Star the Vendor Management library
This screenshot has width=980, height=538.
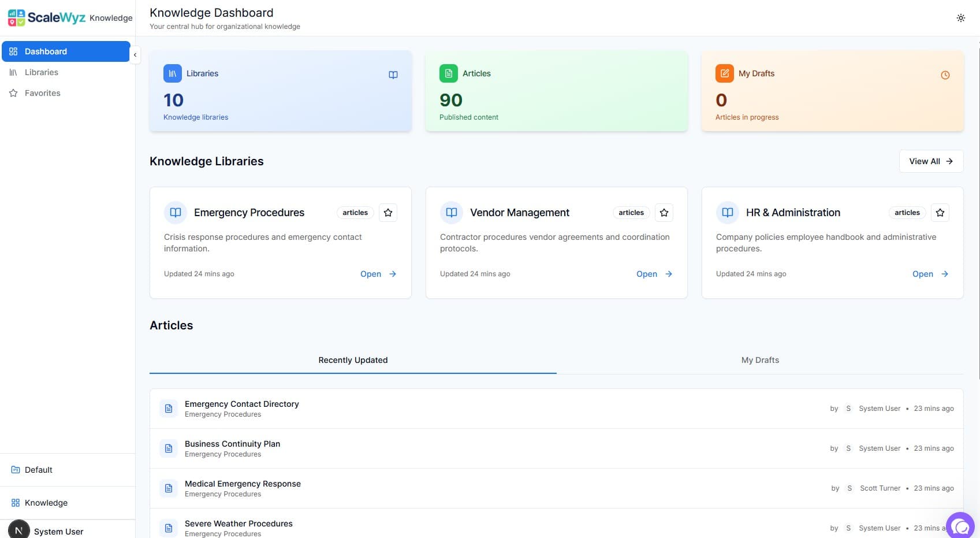pos(664,213)
